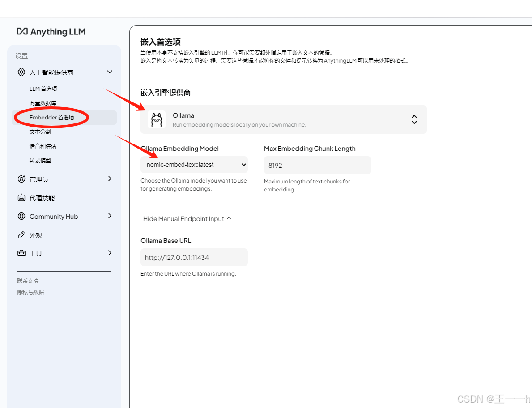Click the 外观 pencil icon
The width and height of the screenshot is (532, 408).
pos(21,235)
